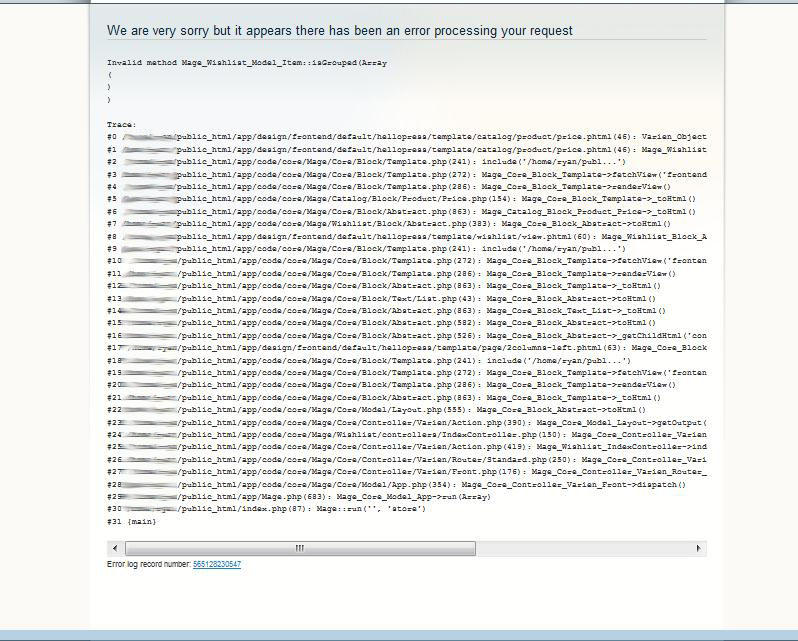Select trace line #17 2columns-left.phtml(63)
The height and width of the screenshot is (641, 798).
pyautogui.click(x=407, y=348)
